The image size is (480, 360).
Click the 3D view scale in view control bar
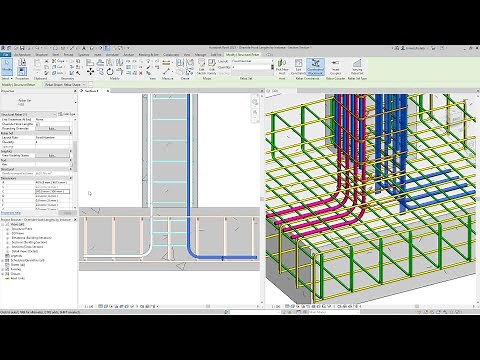tap(276, 306)
